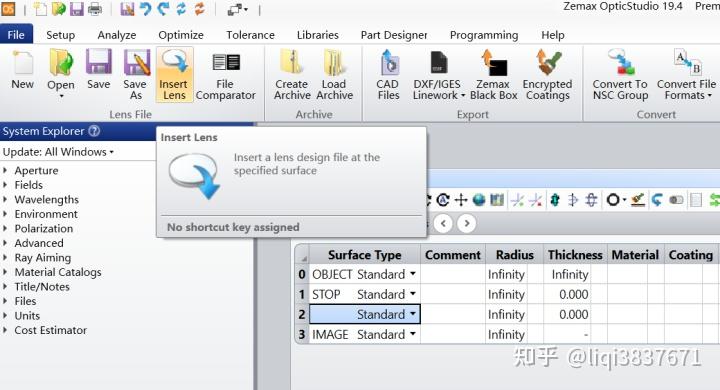
Task: Expand the Environment section
Action: click(x=5, y=214)
